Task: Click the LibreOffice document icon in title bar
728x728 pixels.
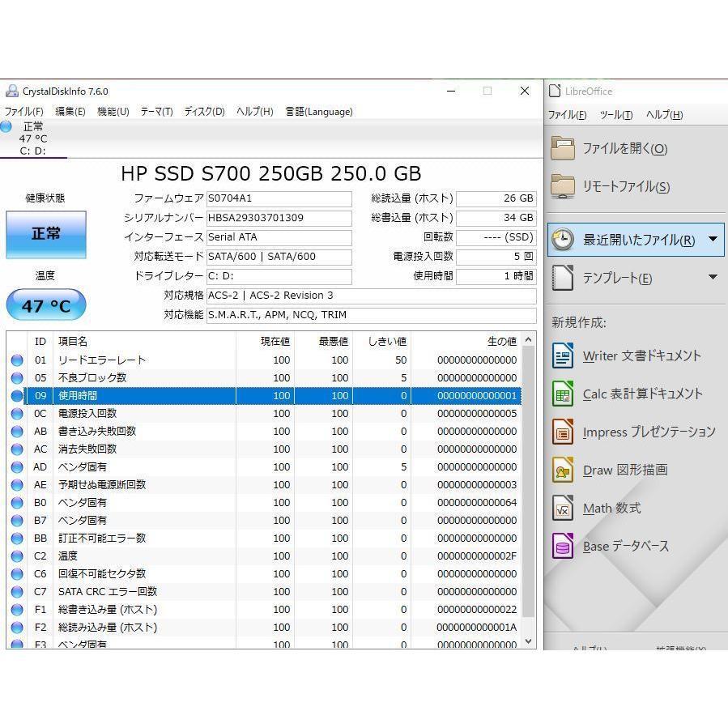Action: 555,91
